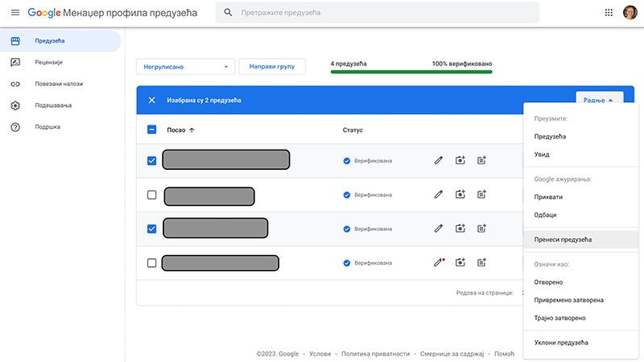
Task: Click the Направи групу button
Action: coord(272,67)
